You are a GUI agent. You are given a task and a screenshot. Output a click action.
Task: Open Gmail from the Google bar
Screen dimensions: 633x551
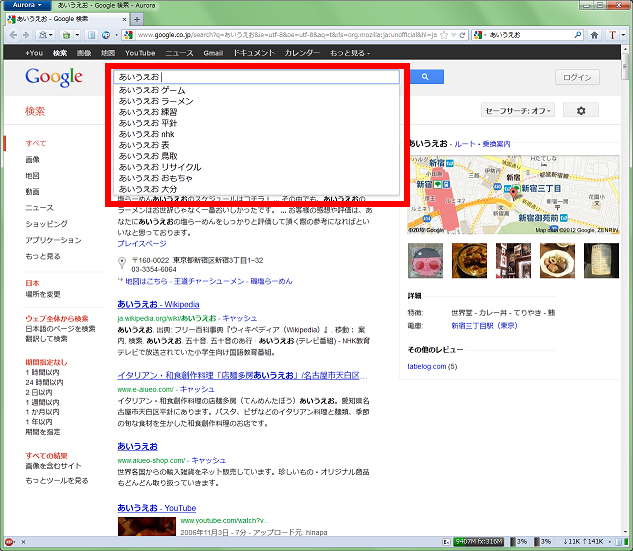(213, 53)
